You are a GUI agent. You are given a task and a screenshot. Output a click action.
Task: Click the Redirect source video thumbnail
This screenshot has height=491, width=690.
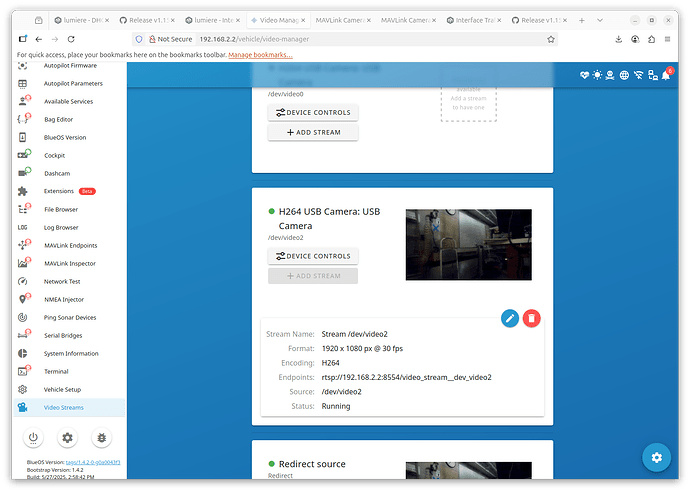[468, 470]
